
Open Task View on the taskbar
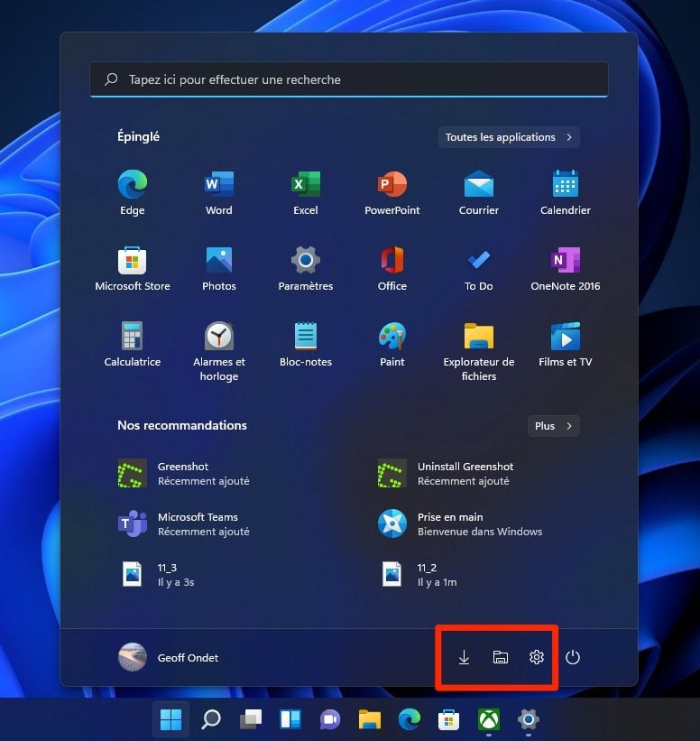click(x=251, y=719)
